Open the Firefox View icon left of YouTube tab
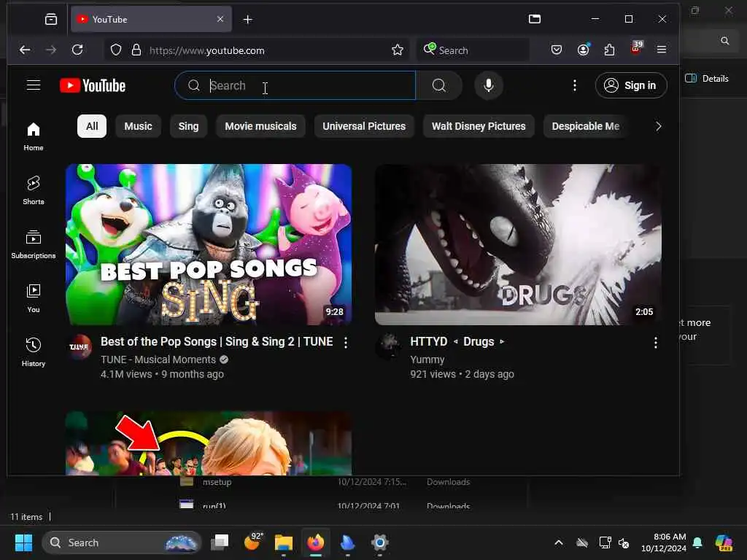Image resolution: width=747 pixels, height=560 pixels. click(x=51, y=19)
